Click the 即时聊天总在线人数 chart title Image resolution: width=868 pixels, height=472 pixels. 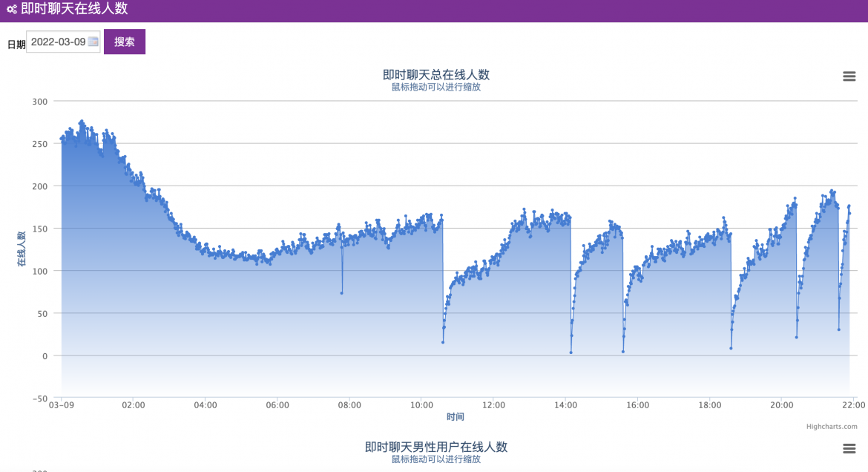pos(436,75)
